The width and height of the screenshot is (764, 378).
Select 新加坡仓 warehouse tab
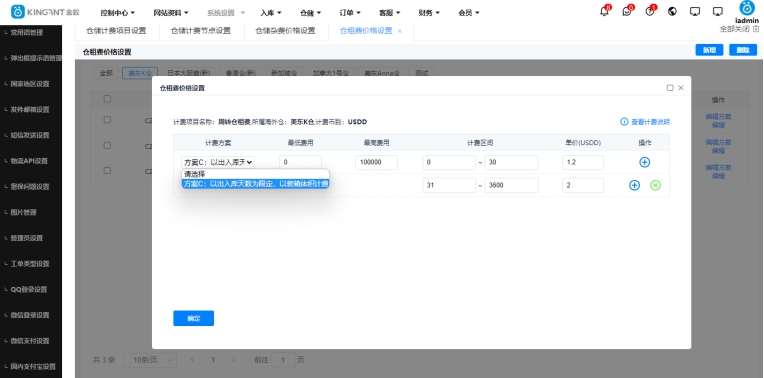[x=285, y=73]
